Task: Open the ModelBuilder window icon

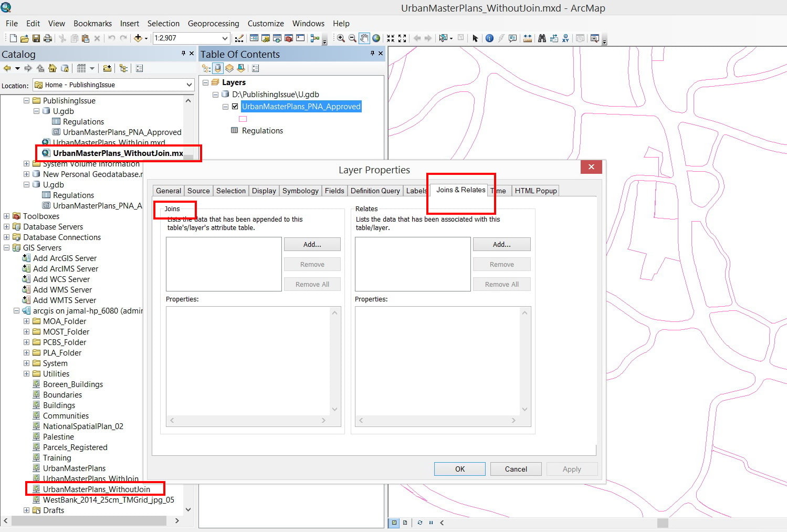Action: tap(315, 38)
